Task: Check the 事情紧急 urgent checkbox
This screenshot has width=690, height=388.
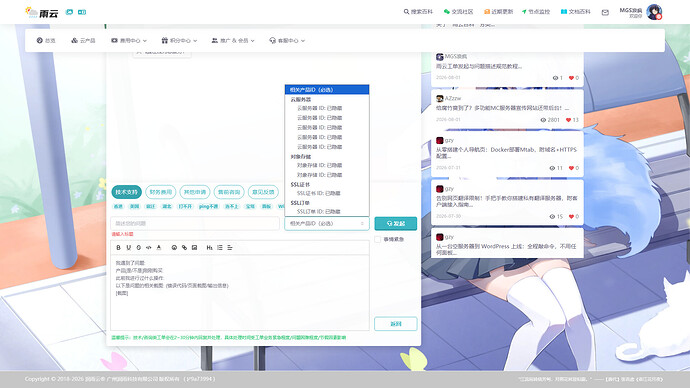Action: (378, 239)
